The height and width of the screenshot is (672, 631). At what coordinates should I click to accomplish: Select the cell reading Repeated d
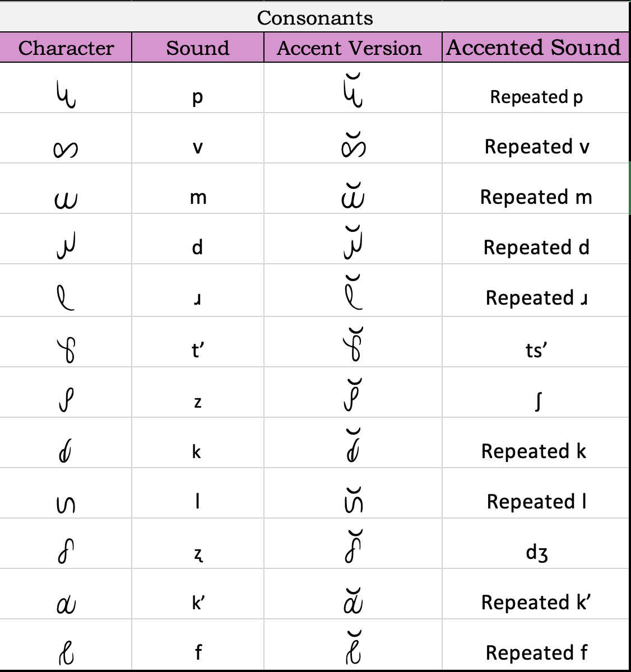click(x=536, y=248)
